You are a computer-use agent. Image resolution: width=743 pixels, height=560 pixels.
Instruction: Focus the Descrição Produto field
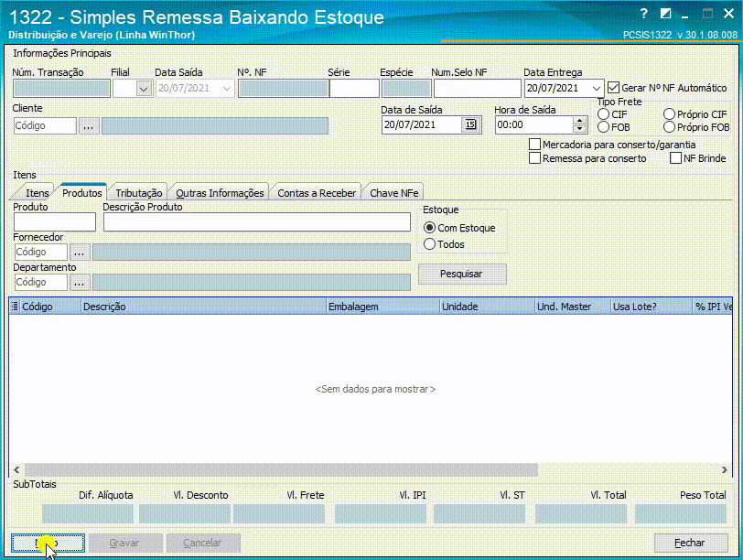click(x=257, y=222)
